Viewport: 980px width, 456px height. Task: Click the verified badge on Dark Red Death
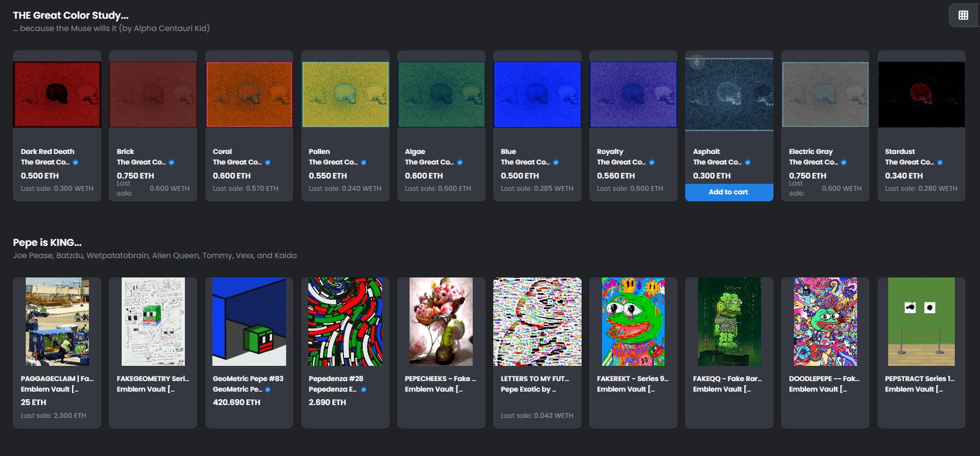75,163
